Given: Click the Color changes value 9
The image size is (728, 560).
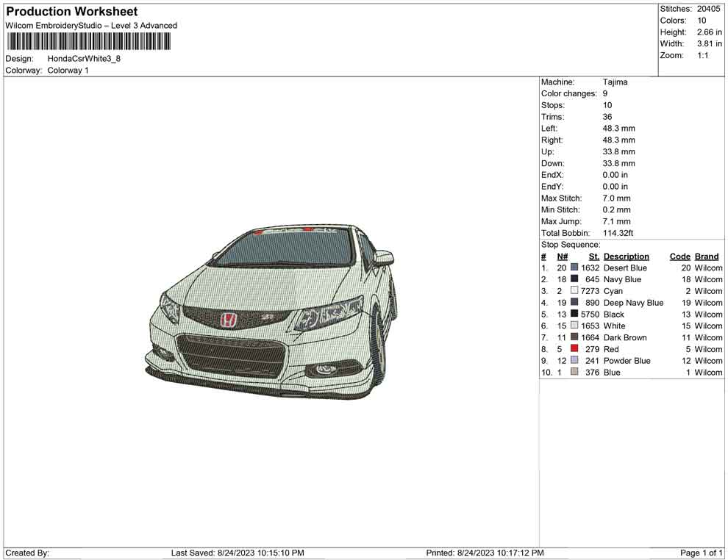Looking at the screenshot, I should tap(605, 94).
